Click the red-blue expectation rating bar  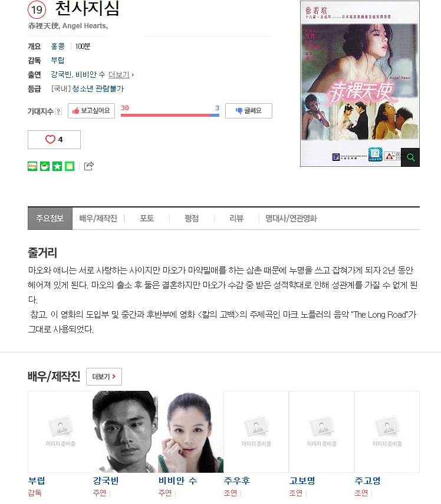click(170, 115)
